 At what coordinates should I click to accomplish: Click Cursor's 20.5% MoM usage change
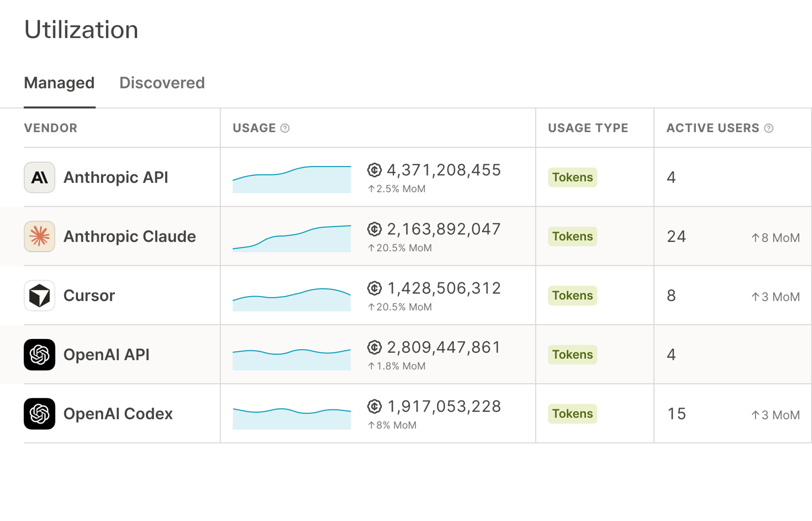[x=400, y=307]
